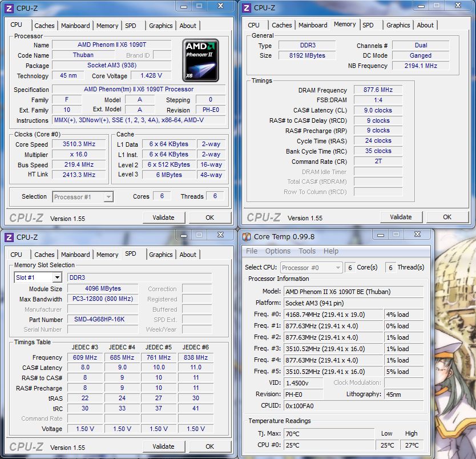Click the AMD Phenom II X6 logo

tap(201, 60)
